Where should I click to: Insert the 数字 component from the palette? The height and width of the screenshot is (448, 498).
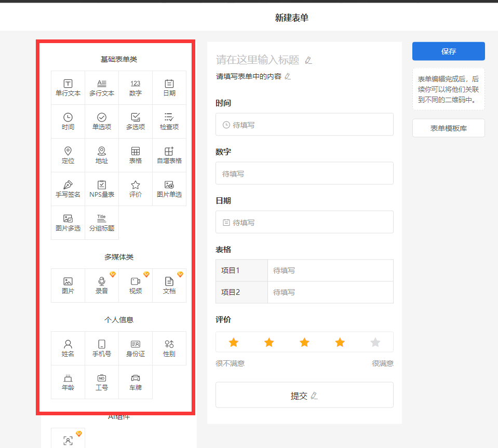[x=136, y=88]
